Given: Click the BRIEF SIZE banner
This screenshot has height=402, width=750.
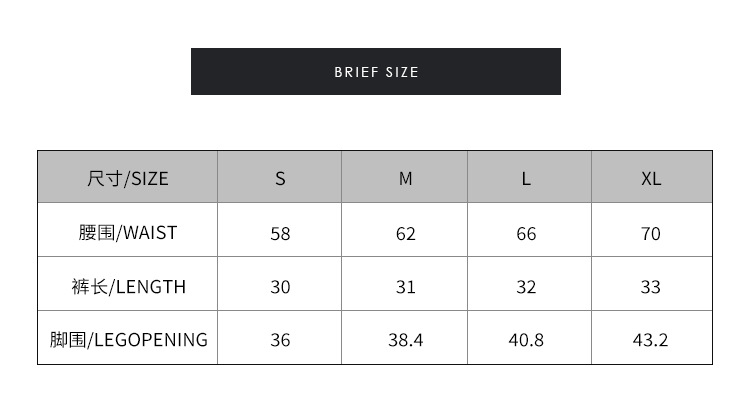Looking at the screenshot, I should pos(376,72).
